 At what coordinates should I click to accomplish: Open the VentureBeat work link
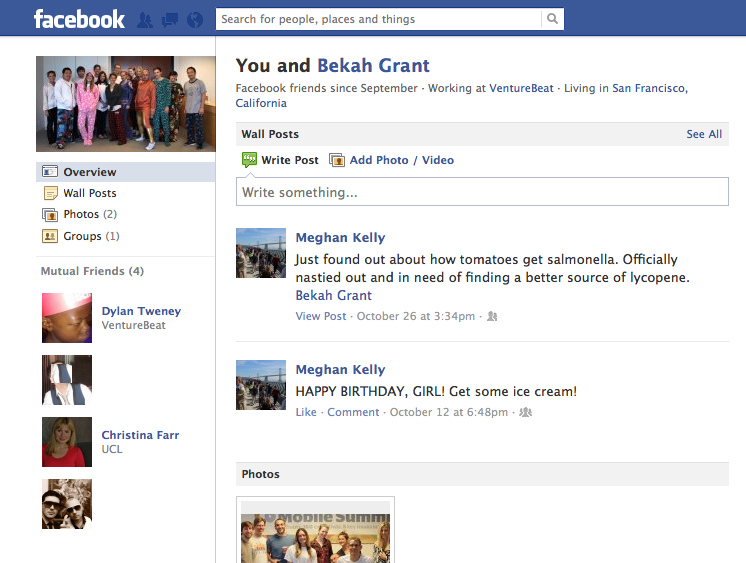coord(521,89)
